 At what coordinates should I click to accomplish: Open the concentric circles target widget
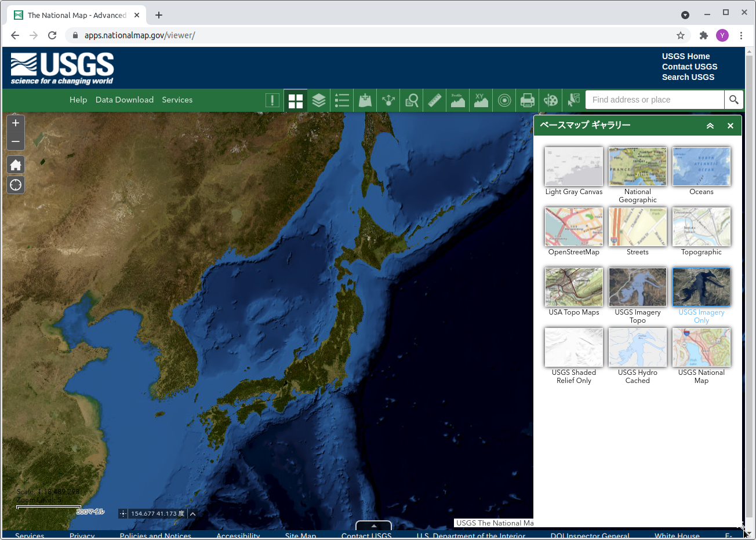[x=504, y=100]
